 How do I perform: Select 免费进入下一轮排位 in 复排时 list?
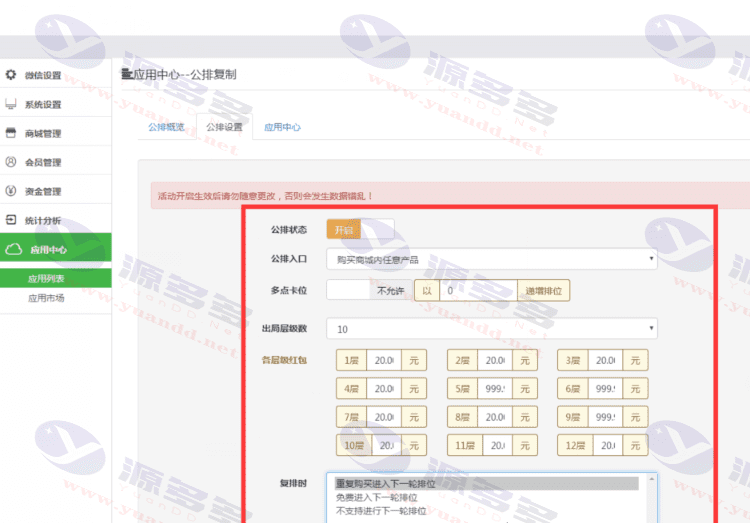click(486, 498)
